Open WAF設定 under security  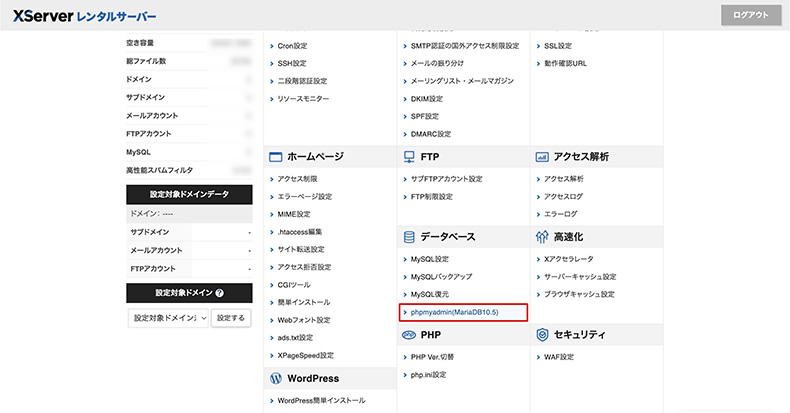pos(558,357)
